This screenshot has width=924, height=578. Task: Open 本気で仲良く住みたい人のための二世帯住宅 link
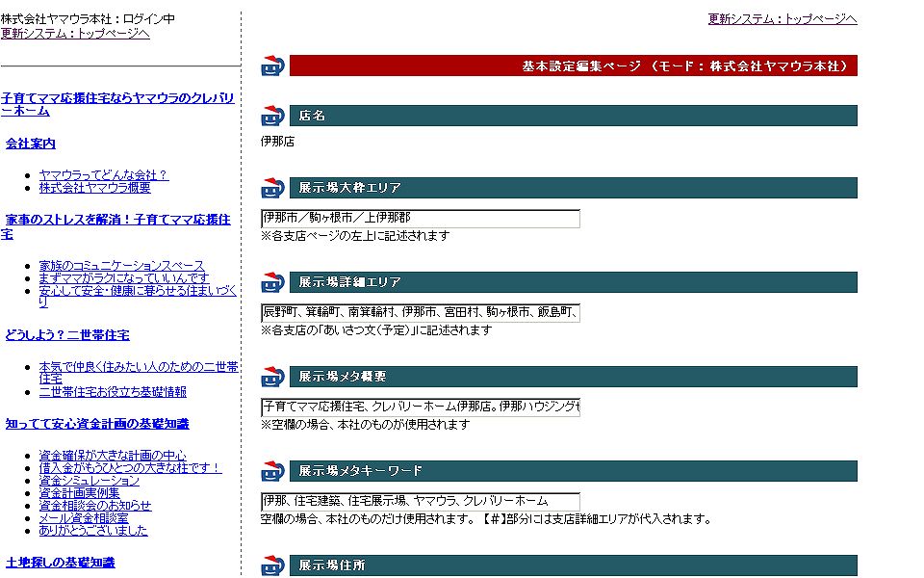click(x=139, y=373)
